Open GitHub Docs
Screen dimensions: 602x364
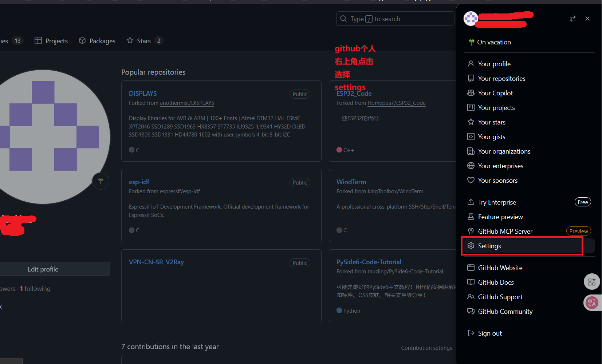coord(529,282)
